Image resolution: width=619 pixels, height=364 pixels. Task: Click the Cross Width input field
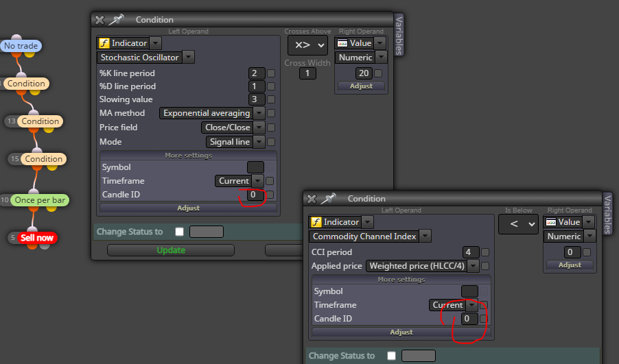click(x=307, y=73)
